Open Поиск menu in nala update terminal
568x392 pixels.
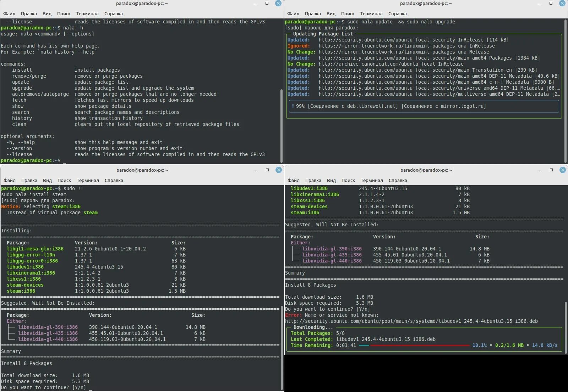(x=348, y=13)
